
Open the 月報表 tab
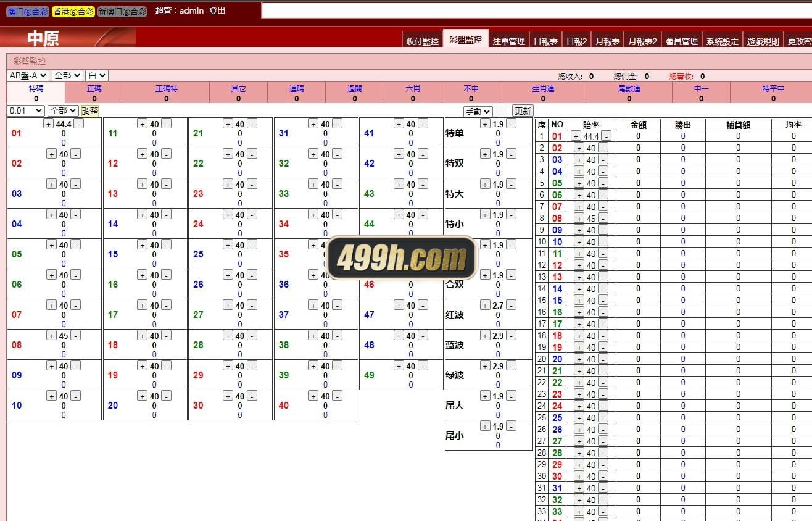point(608,41)
